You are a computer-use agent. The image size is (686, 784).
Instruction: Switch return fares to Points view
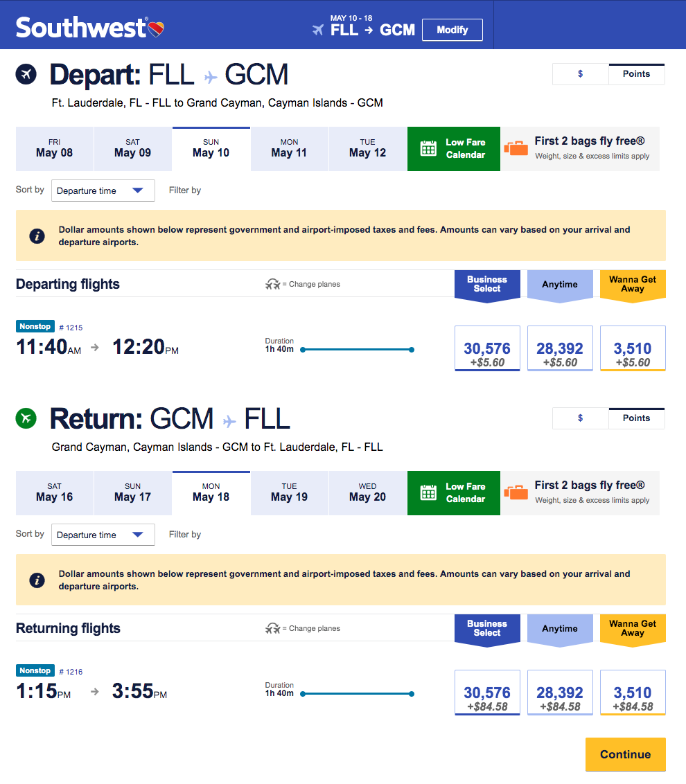click(636, 418)
